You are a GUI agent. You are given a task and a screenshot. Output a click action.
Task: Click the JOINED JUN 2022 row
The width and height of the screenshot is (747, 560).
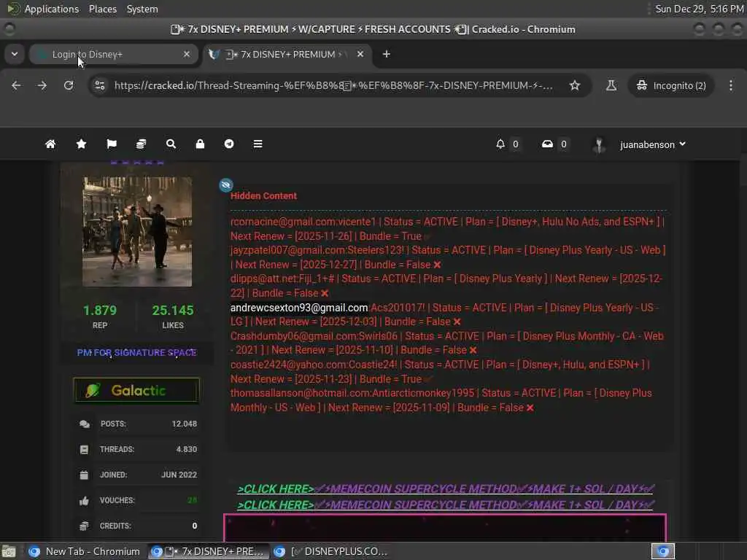pyautogui.click(x=138, y=475)
